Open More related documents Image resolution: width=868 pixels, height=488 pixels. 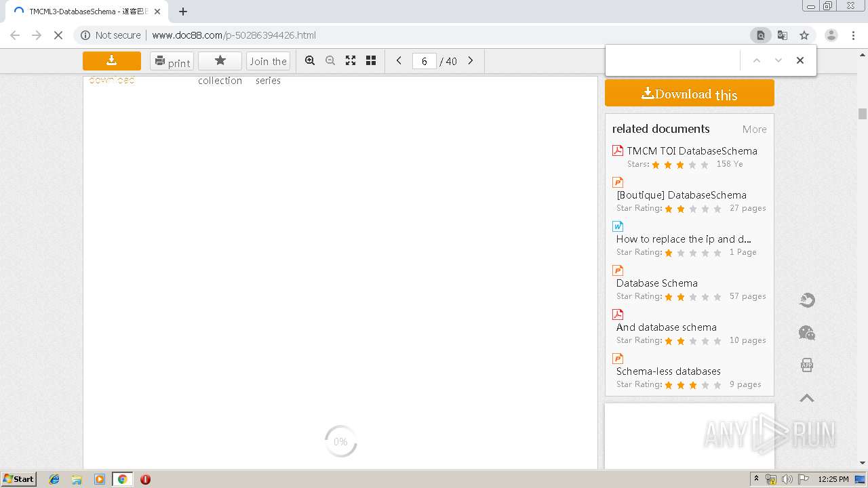coord(754,129)
